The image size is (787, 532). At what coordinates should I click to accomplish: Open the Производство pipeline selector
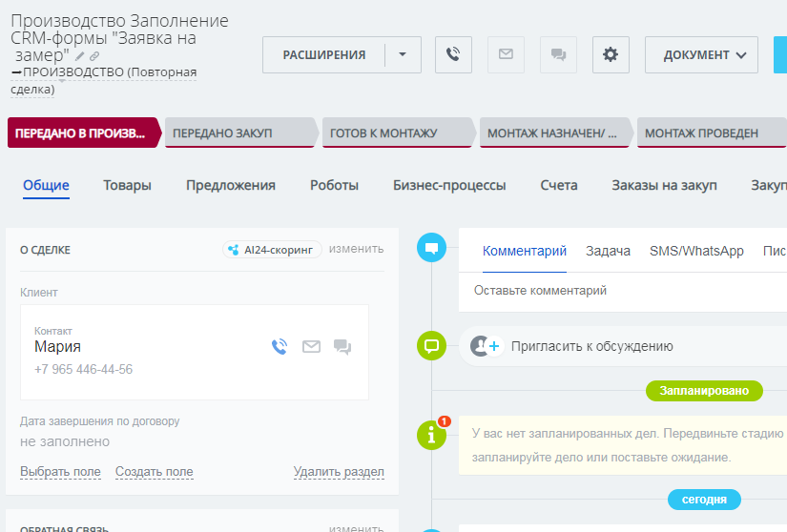tap(103, 72)
